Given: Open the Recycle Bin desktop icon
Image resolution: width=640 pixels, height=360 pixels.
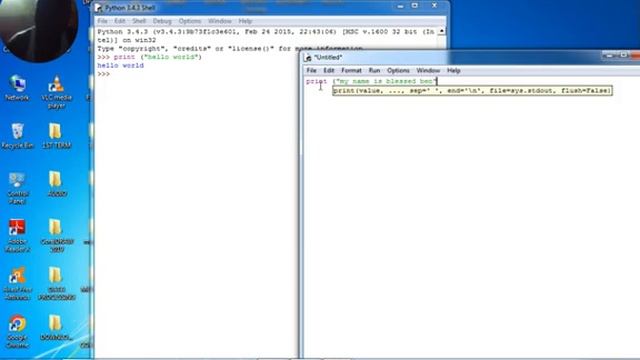Looking at the screenshot, I should pyautogui.click(x=17, y=136).
